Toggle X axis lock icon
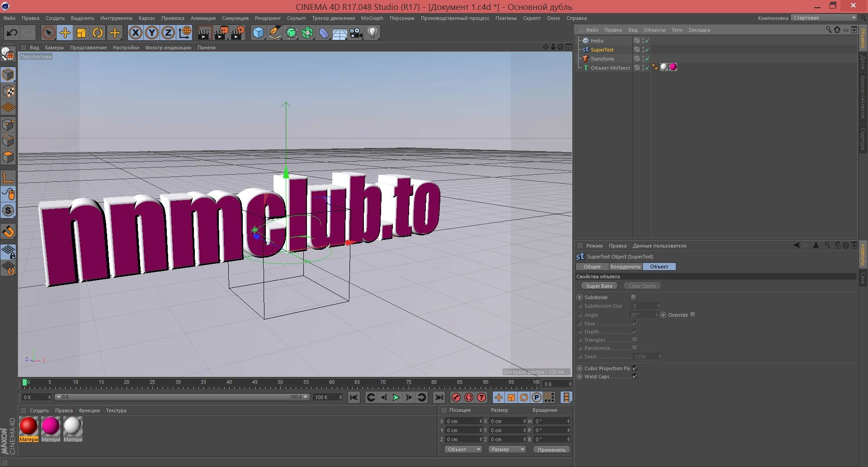The height and width of the screenshot is (467, 868). tap(135, 33)
